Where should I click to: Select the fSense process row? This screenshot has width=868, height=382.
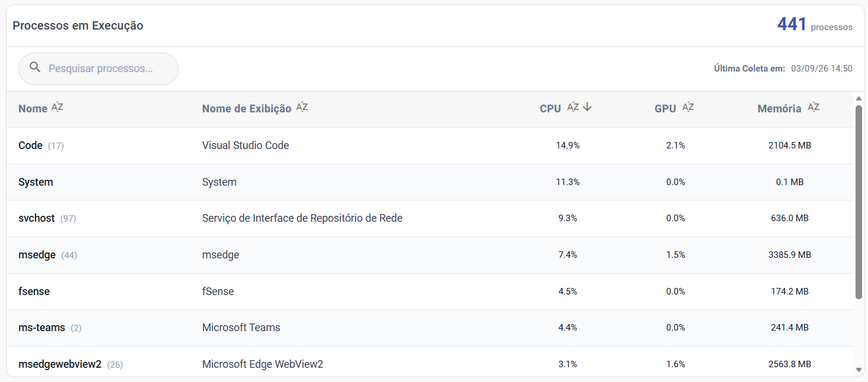click(x=430, y=292)
